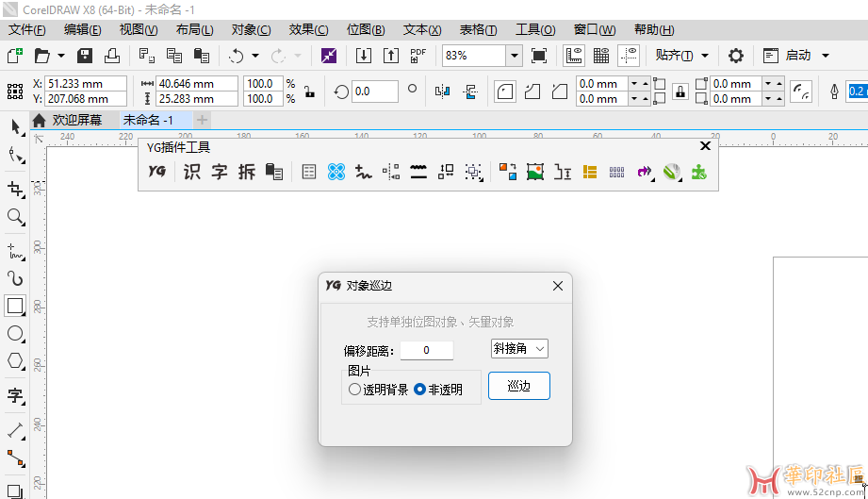
Task: Enable scalloped corner style
Action: tap(532, 91)
